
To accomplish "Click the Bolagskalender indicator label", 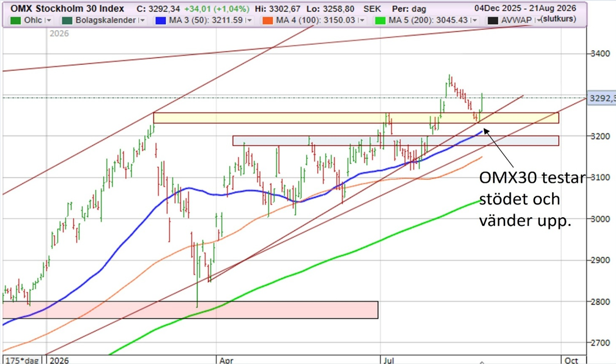I will (106, 20).
